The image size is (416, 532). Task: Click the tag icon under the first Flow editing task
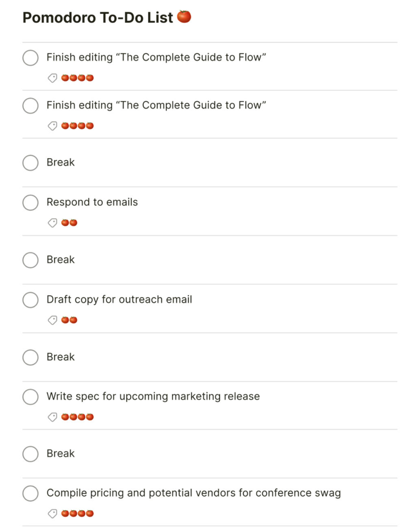(x=52, y=78)
